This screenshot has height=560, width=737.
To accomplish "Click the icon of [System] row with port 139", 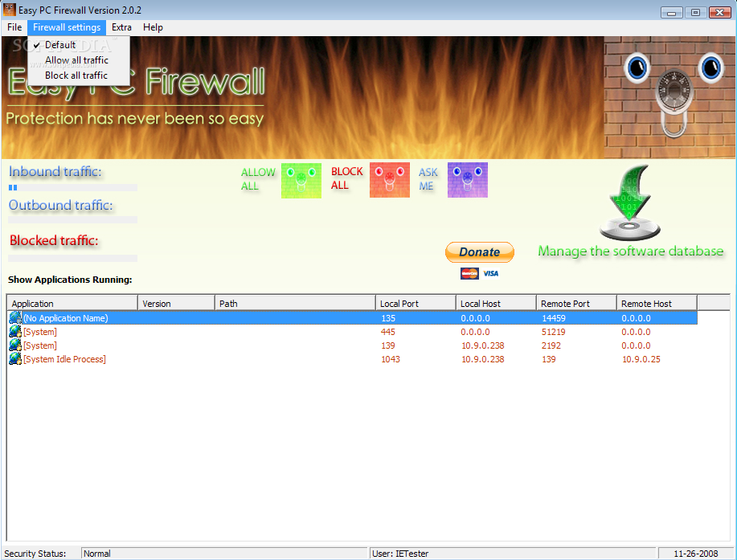I will pyautogui.click(x=15, y=345).
